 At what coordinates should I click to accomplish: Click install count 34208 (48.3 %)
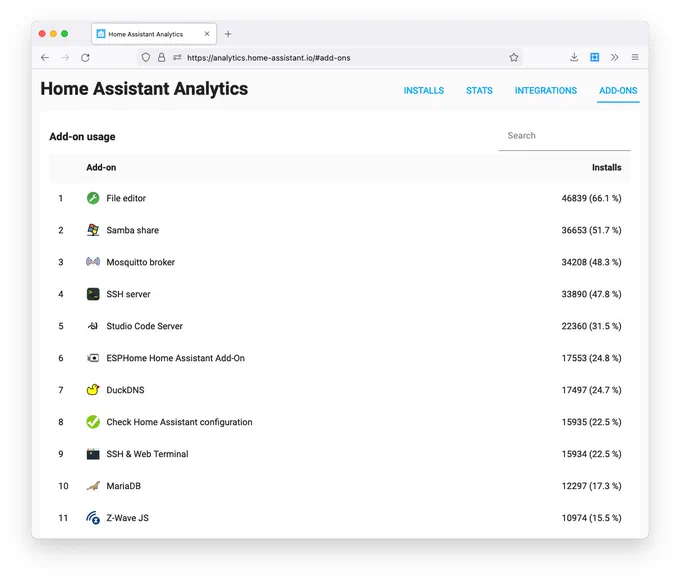click(591, 262)
